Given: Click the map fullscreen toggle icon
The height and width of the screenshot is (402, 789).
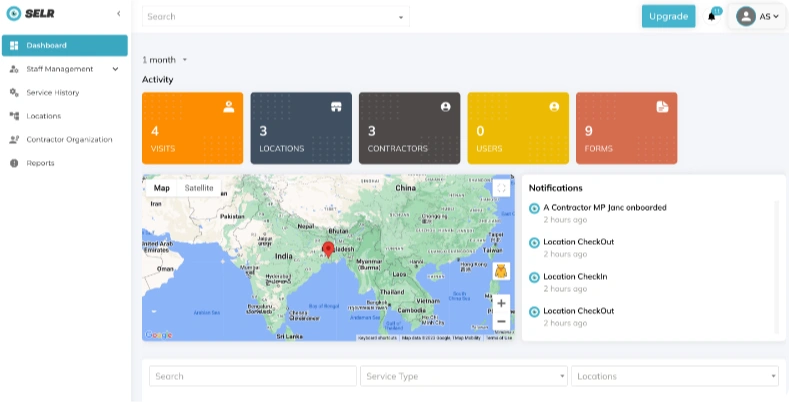Looking at the screenshot, I should click(x=501, y=188).
